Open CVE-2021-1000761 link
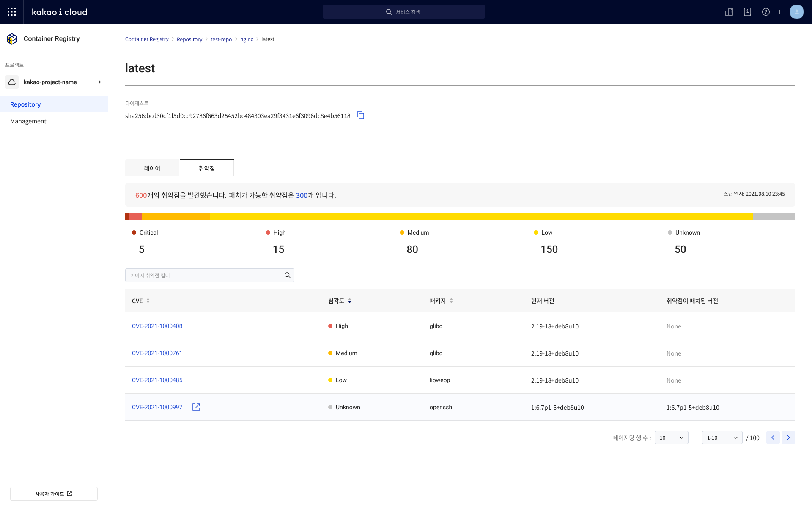Screen dimensions: 812x509 click(x=157, y=353)
